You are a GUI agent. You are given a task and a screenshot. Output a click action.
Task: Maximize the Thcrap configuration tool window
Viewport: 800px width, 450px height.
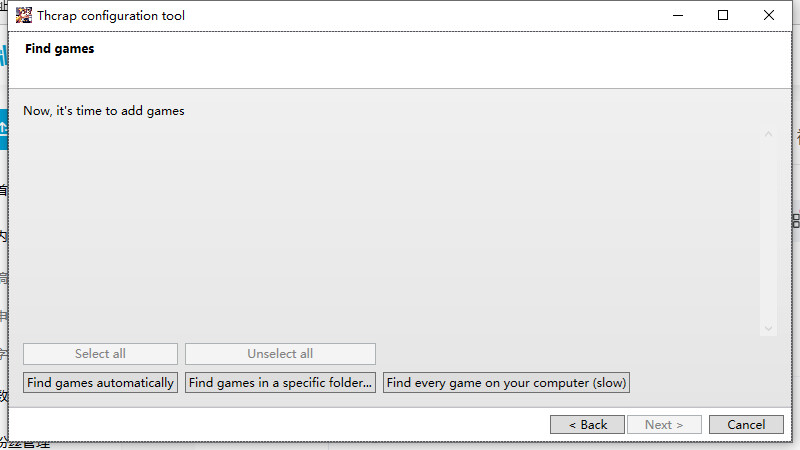tap(723, 15)
